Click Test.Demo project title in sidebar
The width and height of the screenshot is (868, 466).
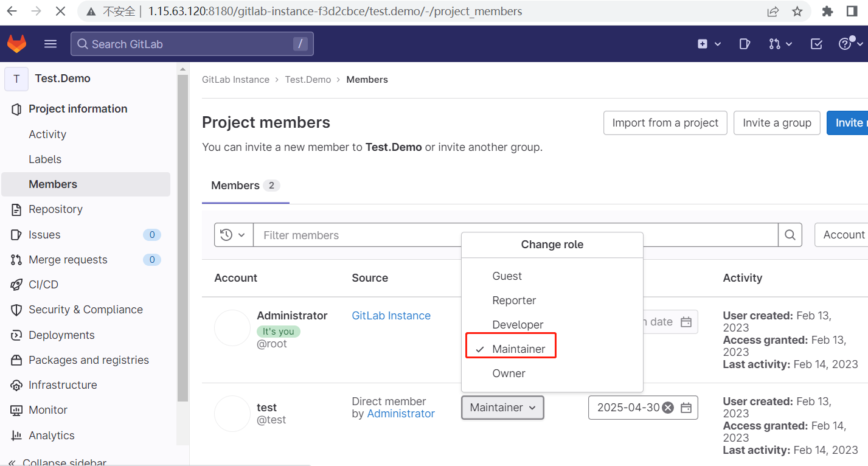63,78
